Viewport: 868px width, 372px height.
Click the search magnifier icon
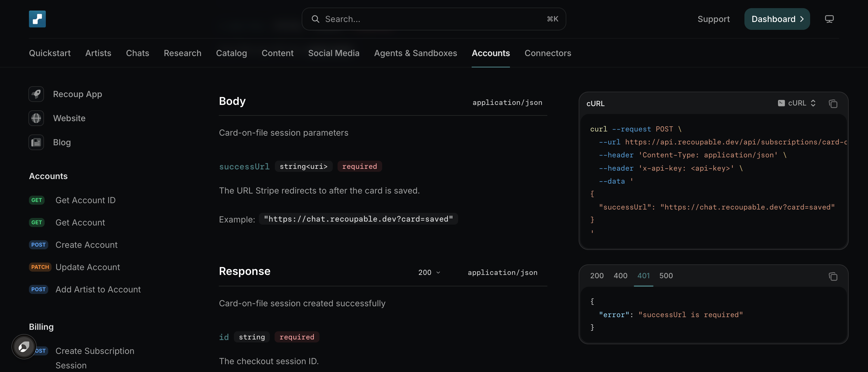tap(315, 19)
